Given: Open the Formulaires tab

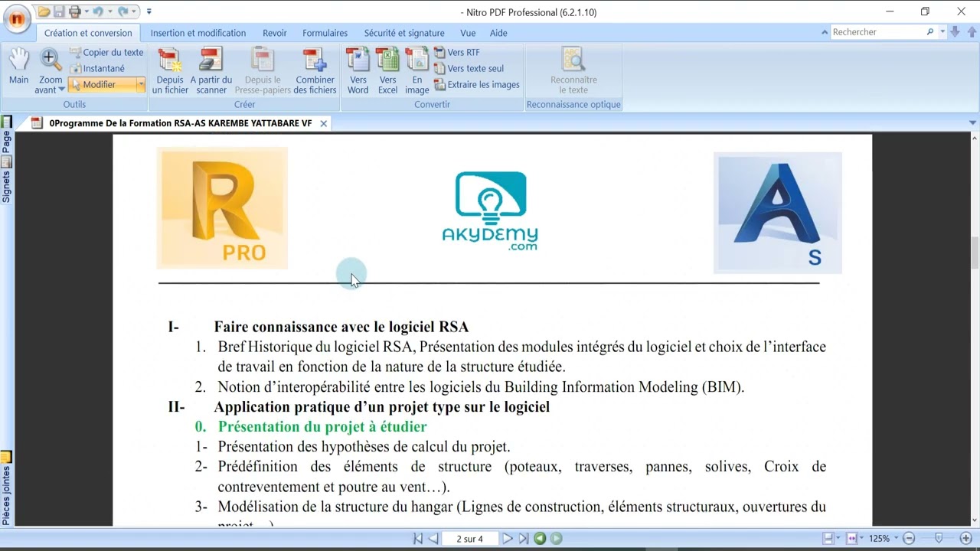Looking at the screenshot, I should click(x=325, y=33).
